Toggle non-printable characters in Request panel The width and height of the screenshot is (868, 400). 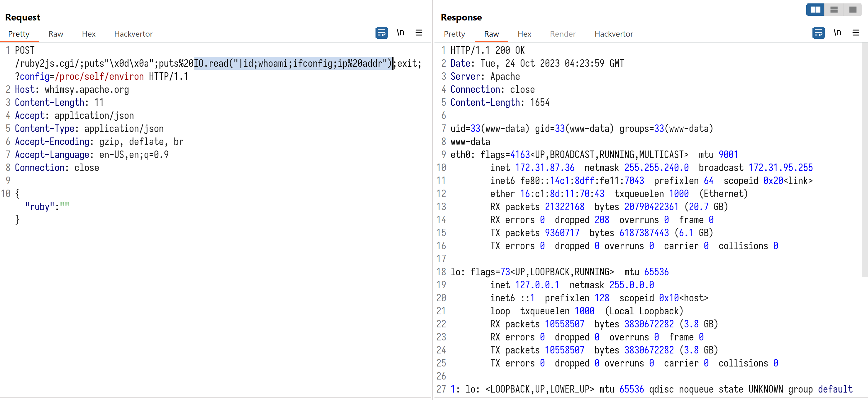[400, 33]
